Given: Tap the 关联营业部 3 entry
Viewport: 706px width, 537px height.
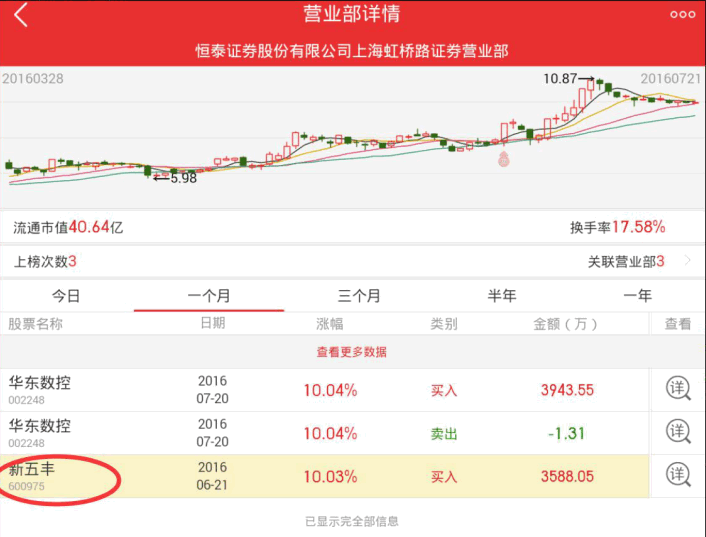Looking at the screenshot, I should pyautogui.click(x=625, y=261).
